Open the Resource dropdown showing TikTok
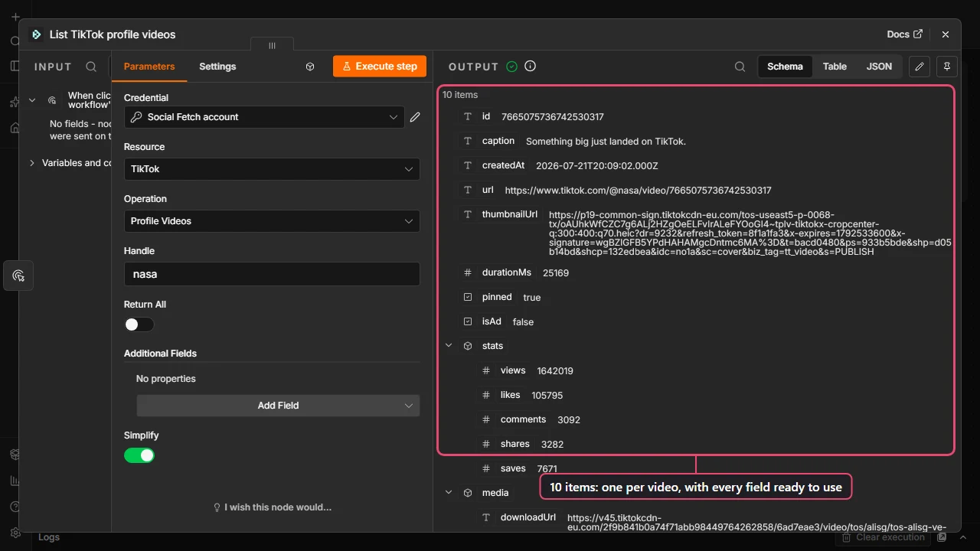Screen dimensions: 980x551 click(x=272, y=169)
